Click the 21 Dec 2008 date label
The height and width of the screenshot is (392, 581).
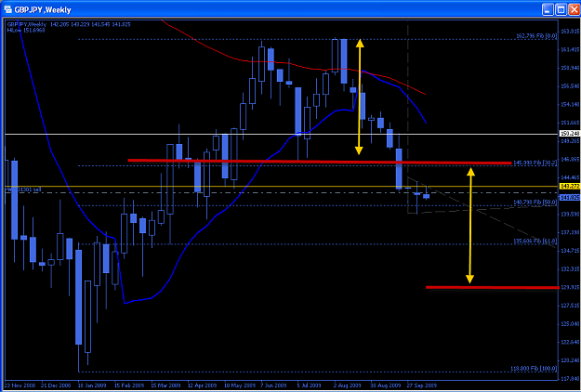[55, 385]
